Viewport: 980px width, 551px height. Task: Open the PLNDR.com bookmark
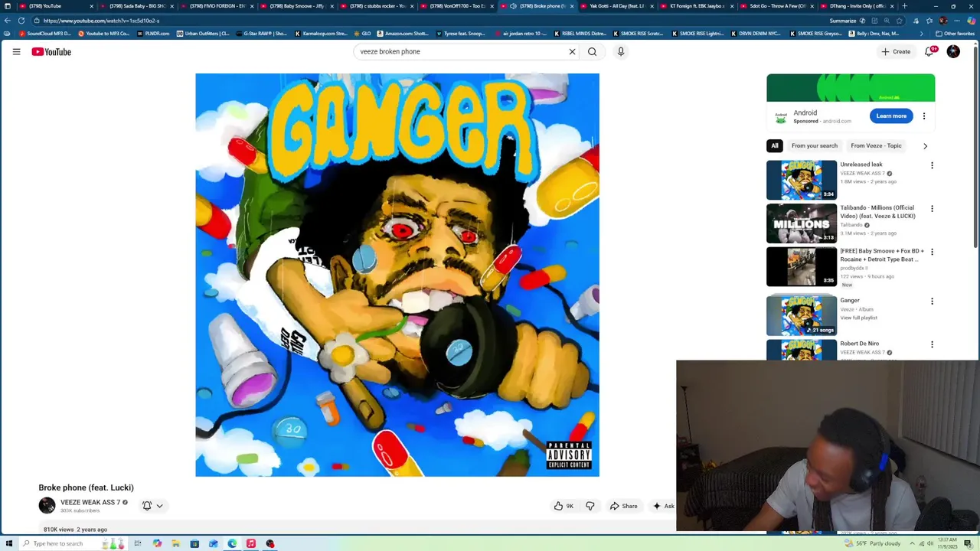coord(152,34)
